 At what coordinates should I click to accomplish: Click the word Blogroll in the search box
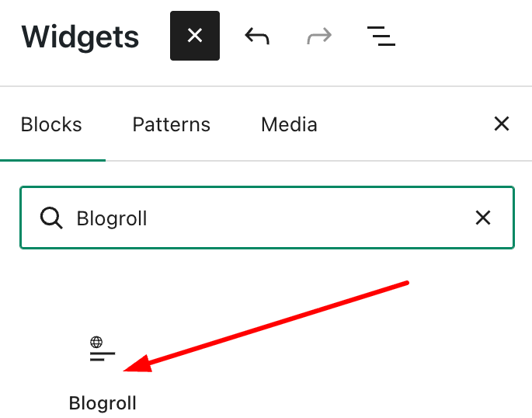(112, 218)
